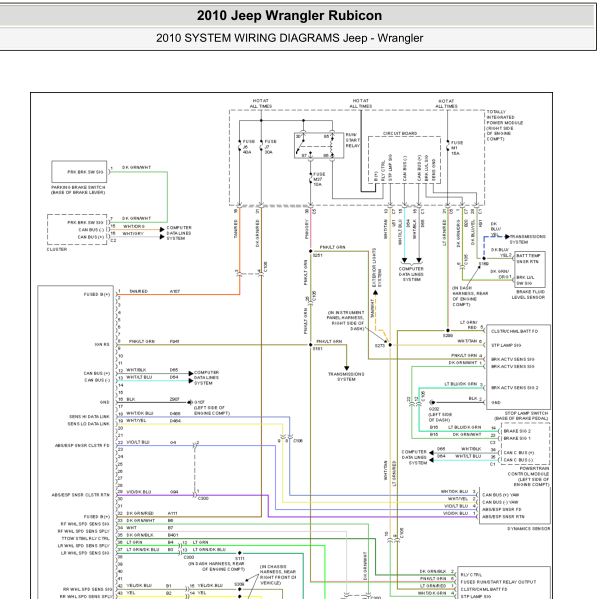Click the 'DK GRN/RED A111' wire label
Screen dimensions: 597x599
point(152,513)
